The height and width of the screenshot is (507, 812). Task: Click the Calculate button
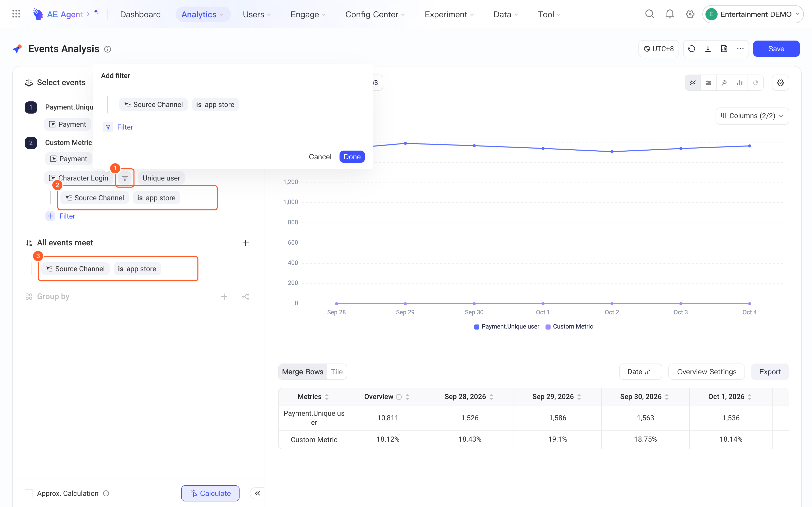click(210, 493)
